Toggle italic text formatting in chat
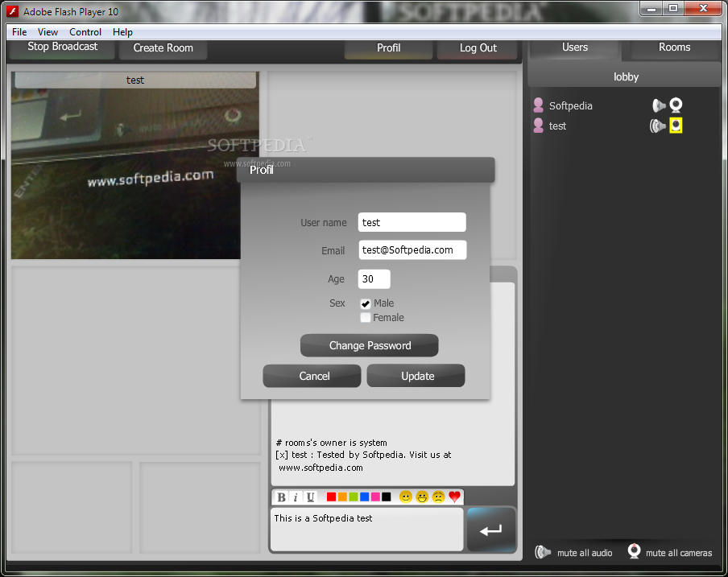728x577 pixels. click(x=296, y=497)
